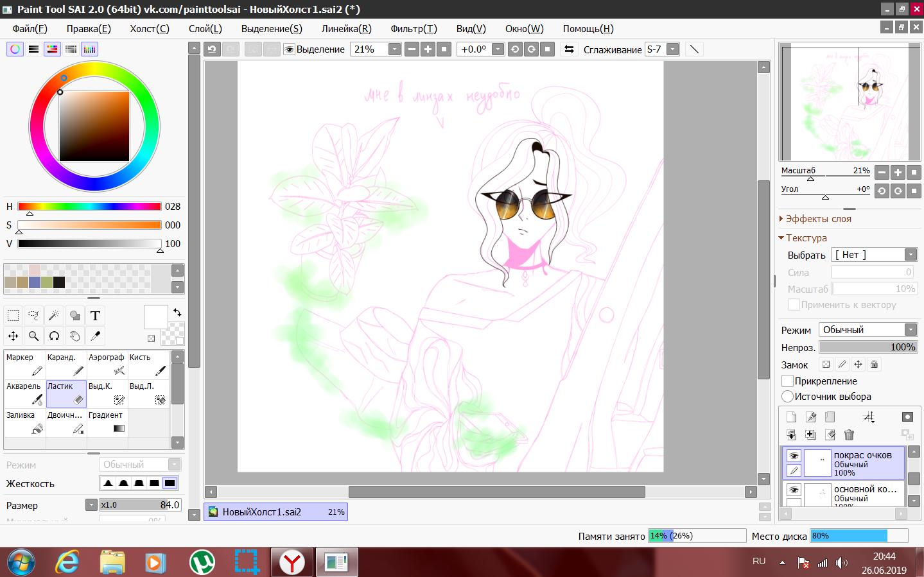
Task: Choose the Кисть brush
Action: [x=148, y=365]
